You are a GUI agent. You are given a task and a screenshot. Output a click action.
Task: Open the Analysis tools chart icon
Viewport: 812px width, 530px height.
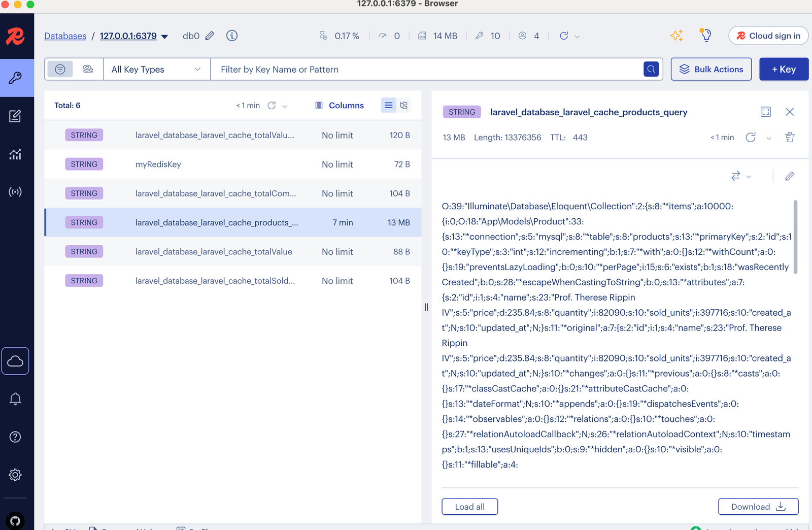point(15,154)
